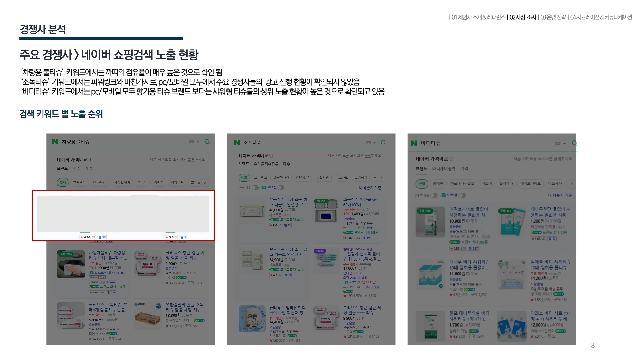Open the 가격 tab in 바디티슈 panel

coord(464,168)
